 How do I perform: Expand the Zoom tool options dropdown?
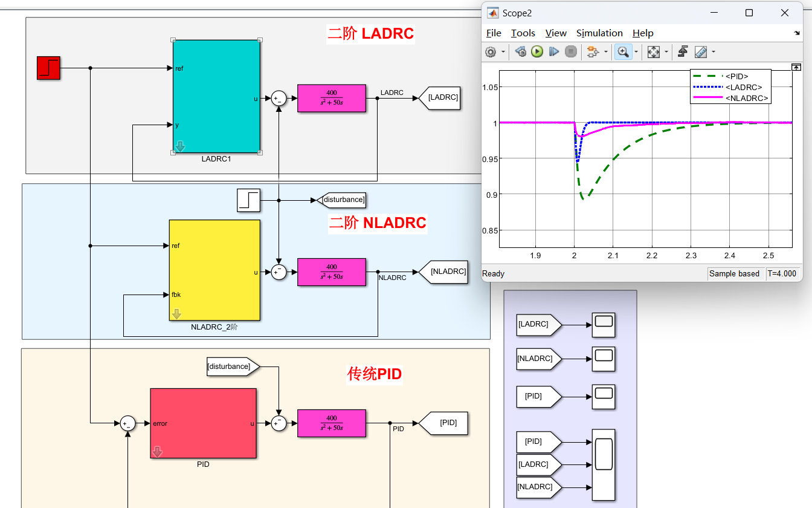click(636, 52)
